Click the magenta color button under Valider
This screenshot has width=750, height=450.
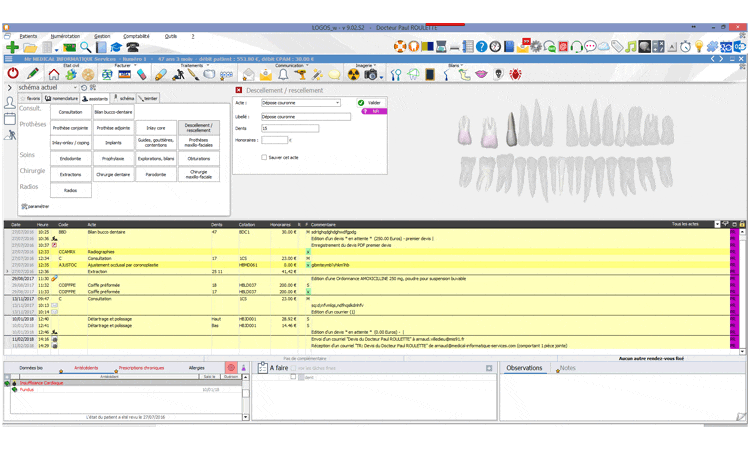371,112
